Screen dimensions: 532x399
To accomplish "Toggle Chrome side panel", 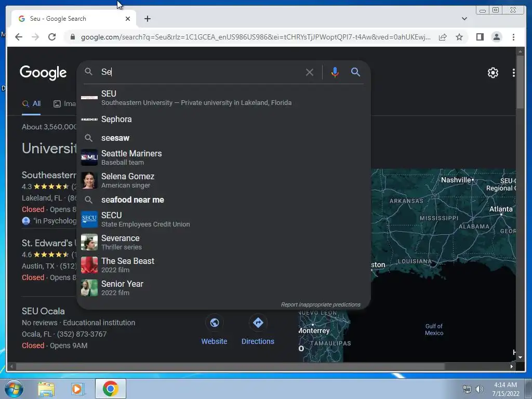I will (480, 37).
